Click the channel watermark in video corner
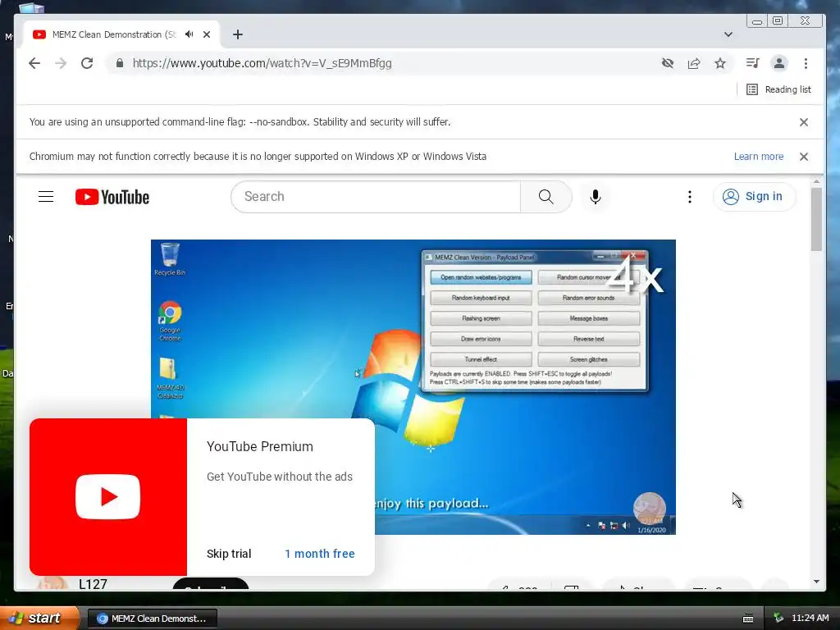The width and height of the screenshot is (840, 630). click(650, 509)
